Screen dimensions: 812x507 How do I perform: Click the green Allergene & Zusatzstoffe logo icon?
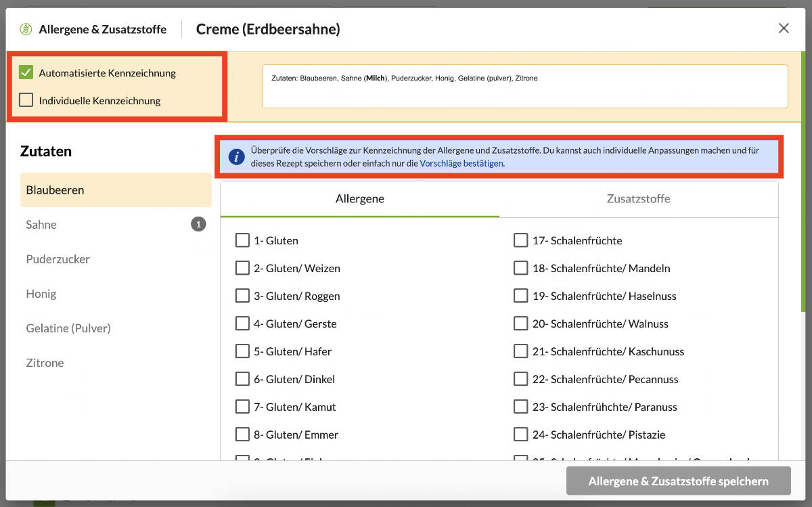(26, 29)
